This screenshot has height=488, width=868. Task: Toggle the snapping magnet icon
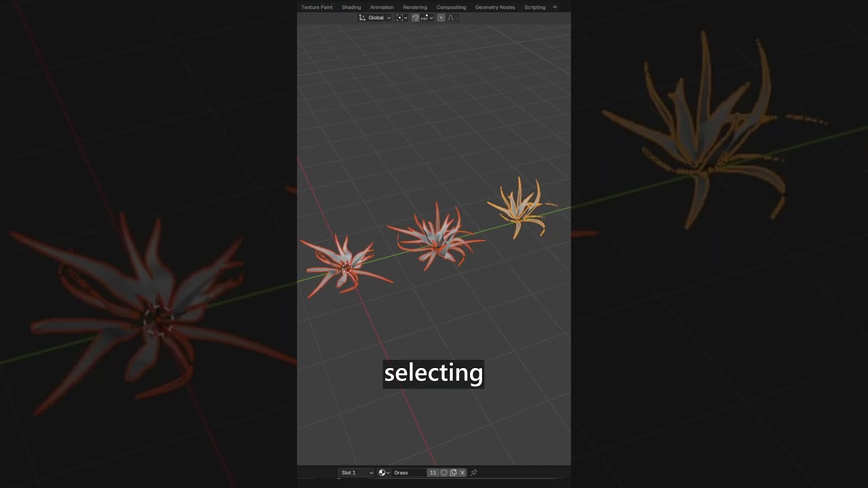[415, 18]
